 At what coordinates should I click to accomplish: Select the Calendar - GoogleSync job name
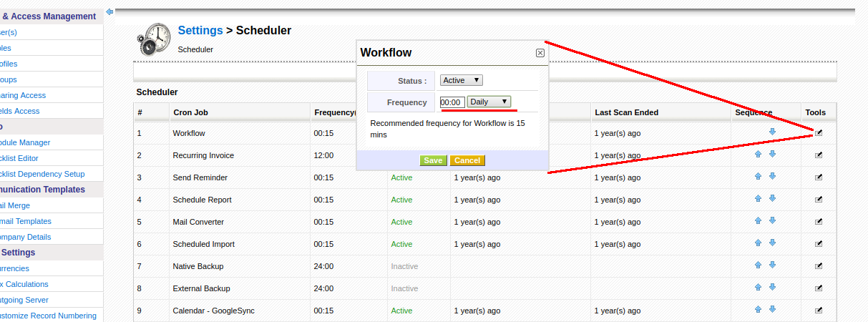[x=214, y=311]
